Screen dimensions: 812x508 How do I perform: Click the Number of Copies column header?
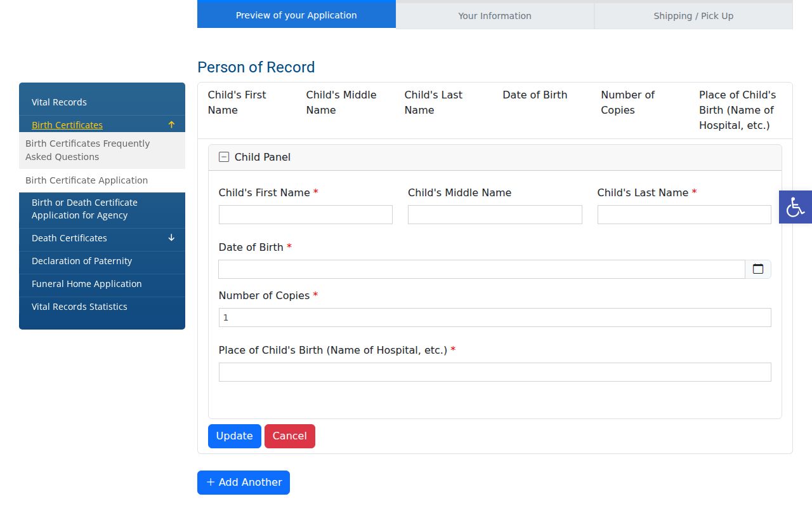coord(627,102)
